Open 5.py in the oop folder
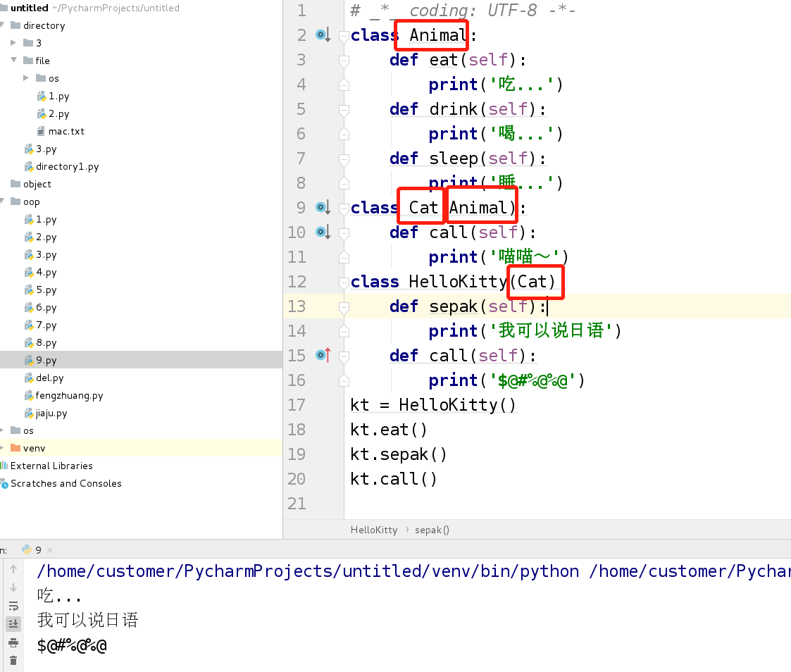This screenshot has width=791, height=672. coord(40,290)
